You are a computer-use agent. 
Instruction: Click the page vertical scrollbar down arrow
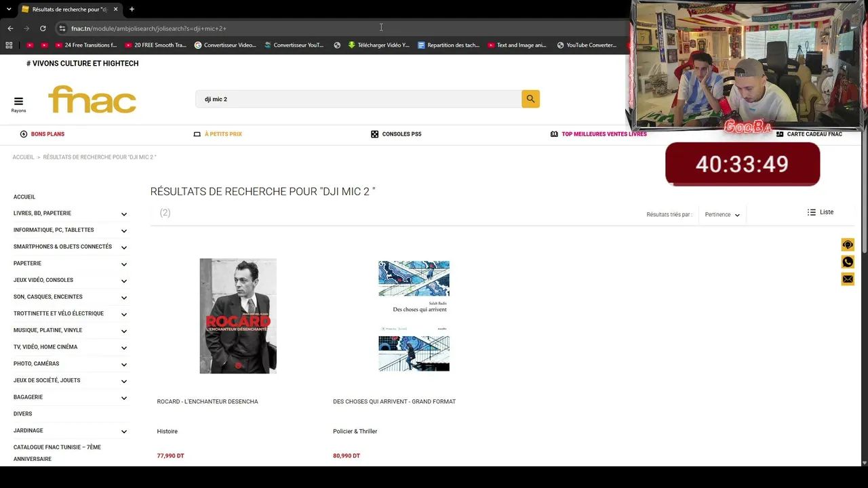pyautogui.click(x=864, y=462)
